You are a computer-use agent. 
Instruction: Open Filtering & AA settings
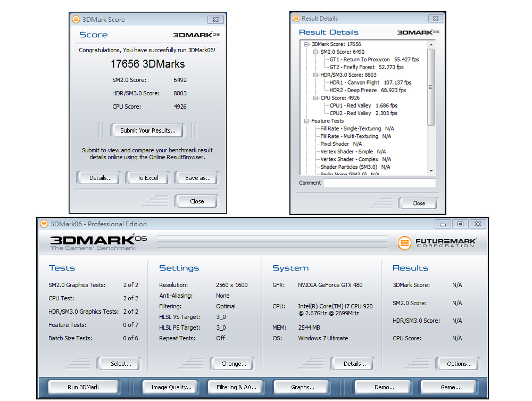tap(236, 387)
